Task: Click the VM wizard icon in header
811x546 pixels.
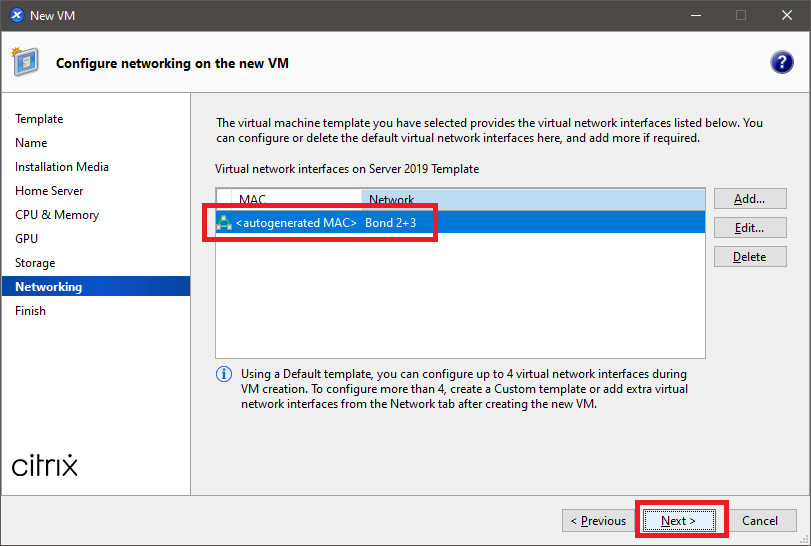Action: [x=26, y=61]
